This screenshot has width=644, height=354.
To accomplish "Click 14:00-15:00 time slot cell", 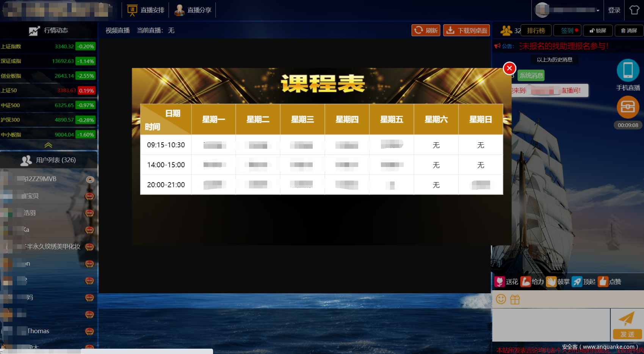I will [x=166, y=165].
